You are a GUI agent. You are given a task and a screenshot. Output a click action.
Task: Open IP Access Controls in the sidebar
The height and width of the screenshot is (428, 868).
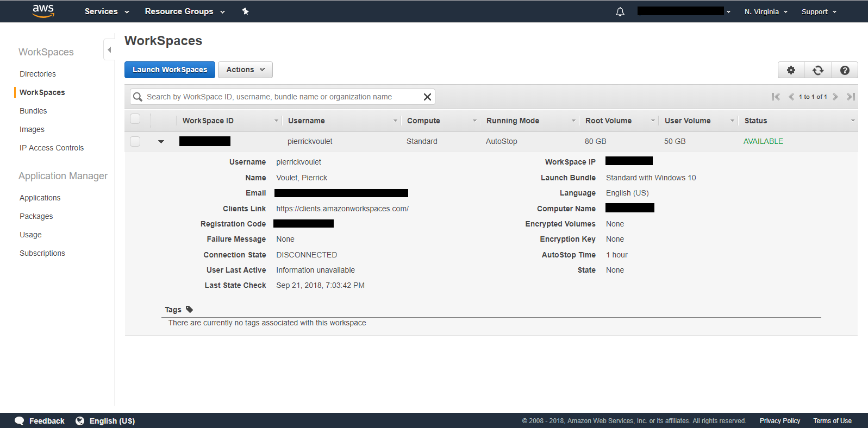(52, 148)
